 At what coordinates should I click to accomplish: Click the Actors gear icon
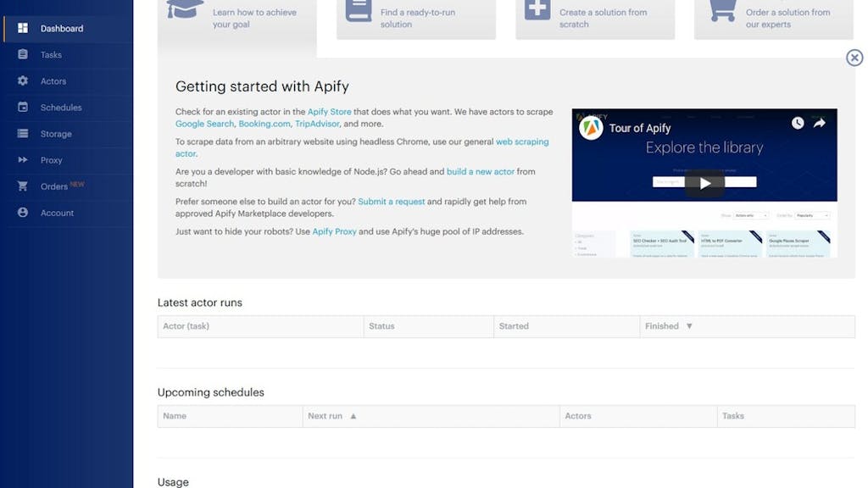[23, 80]
